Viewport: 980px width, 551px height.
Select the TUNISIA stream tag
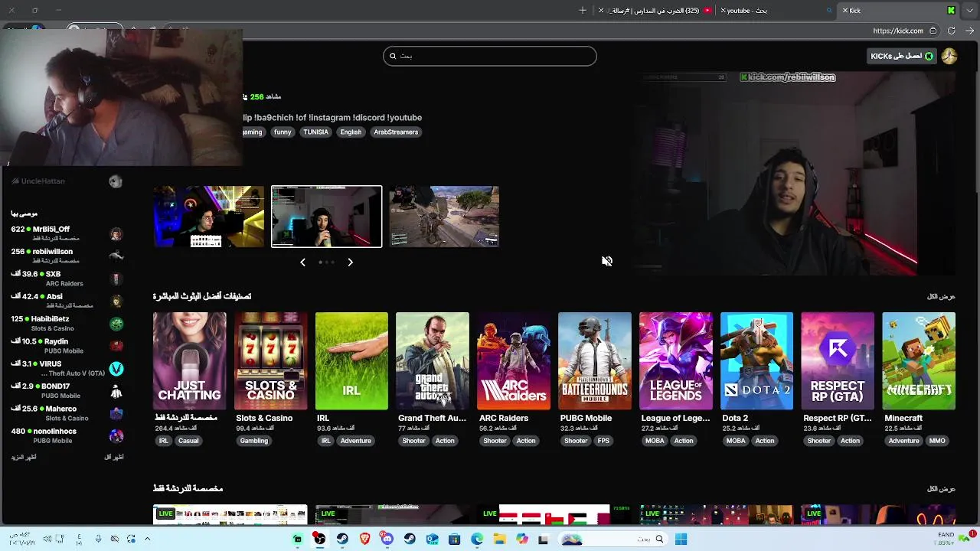315,132
